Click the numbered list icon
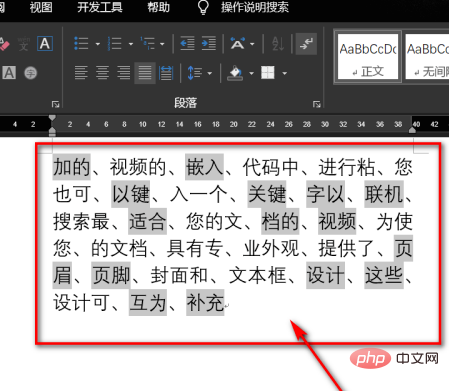The width and height of the screenshot is (449, 391). 114,44
